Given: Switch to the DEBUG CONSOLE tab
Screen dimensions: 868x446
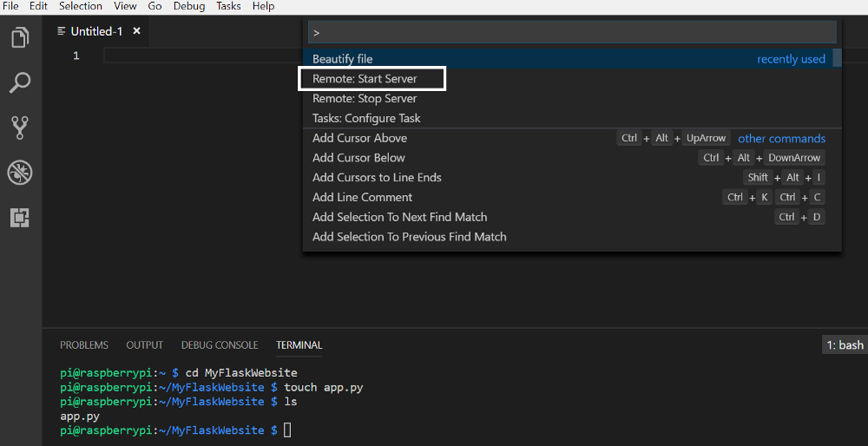Looking at the screenshot, I should [220, 345].
